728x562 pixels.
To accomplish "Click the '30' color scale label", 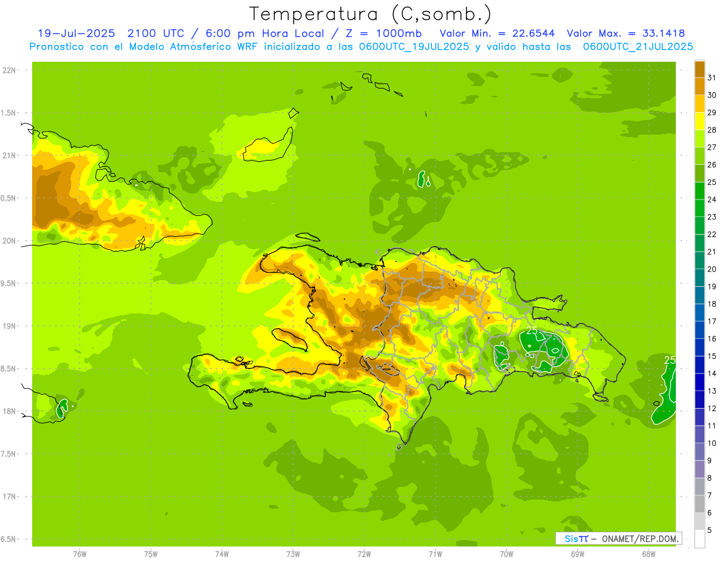I will pyautogui.click(x=712, y=95).
